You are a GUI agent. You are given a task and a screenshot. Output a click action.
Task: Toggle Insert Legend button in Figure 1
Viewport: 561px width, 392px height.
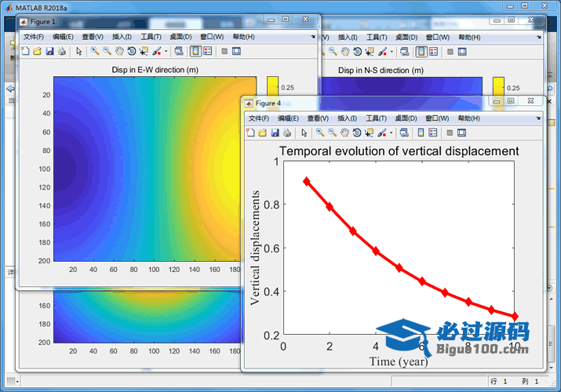pyautogui.click(x=208, y=52)
